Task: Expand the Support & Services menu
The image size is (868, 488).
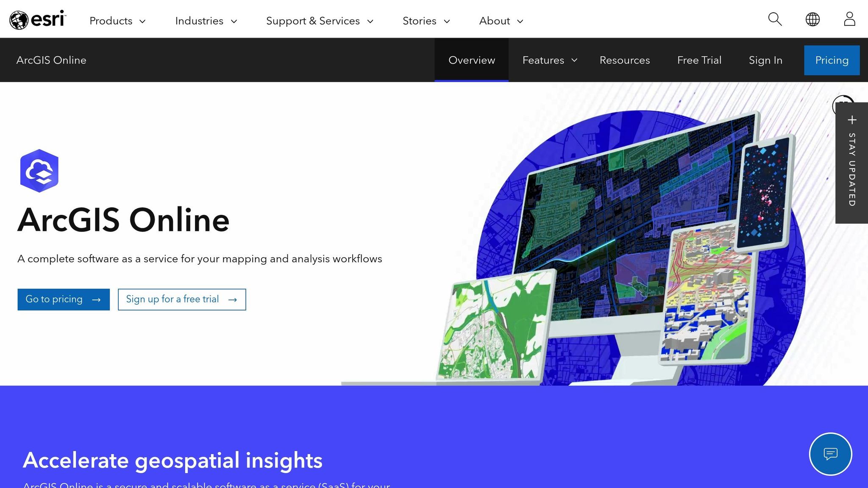Action: 319,20
